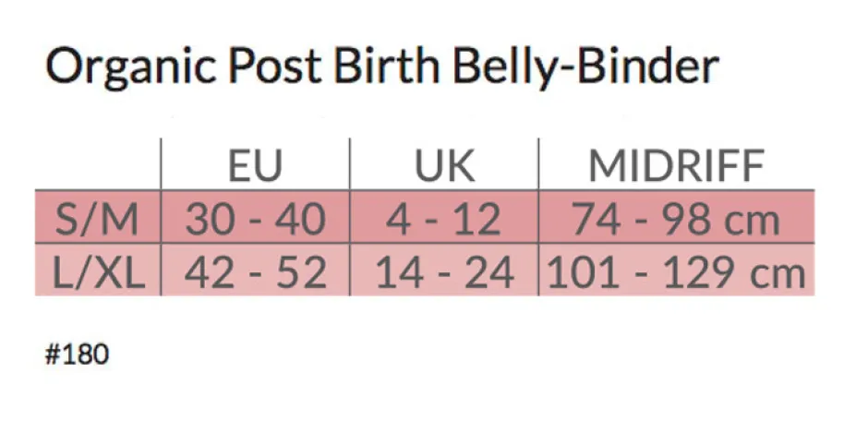This screenshot has width=868, height=445.
Task: Click the empty top-left header cell
Action: 99,165
